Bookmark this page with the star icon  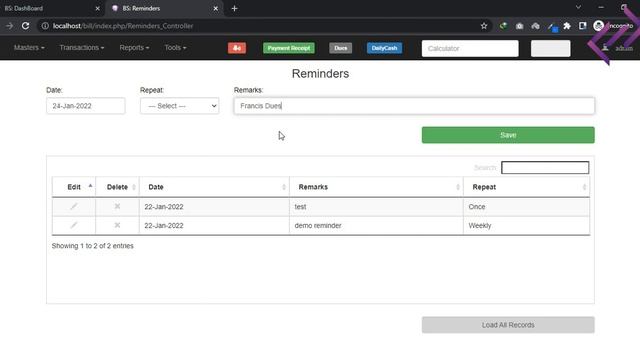coord(484,26)
